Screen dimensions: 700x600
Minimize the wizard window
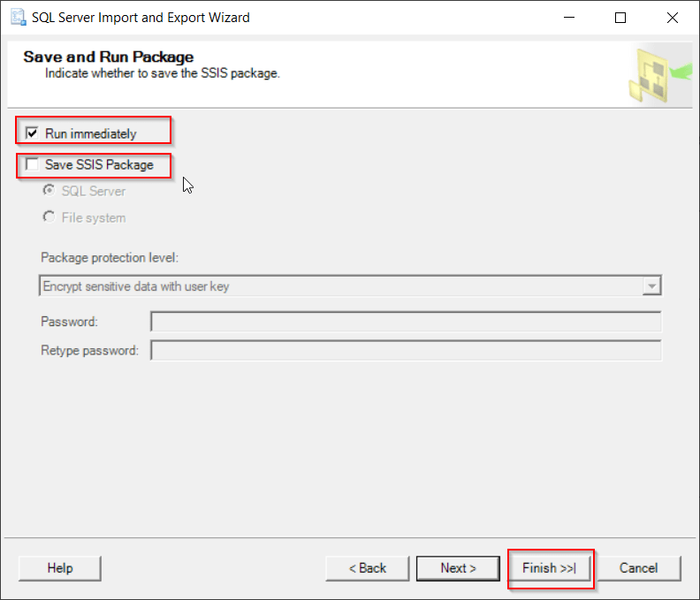tap(569, 18)
